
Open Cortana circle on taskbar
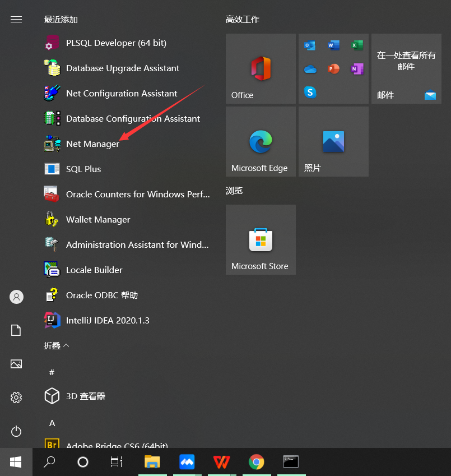(83, 462)
